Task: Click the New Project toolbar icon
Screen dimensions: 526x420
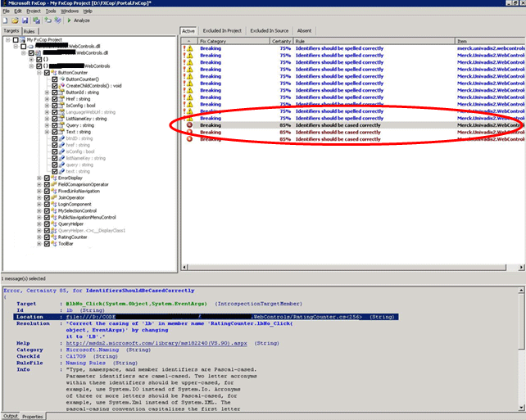Action: click(x=5, y=20)
